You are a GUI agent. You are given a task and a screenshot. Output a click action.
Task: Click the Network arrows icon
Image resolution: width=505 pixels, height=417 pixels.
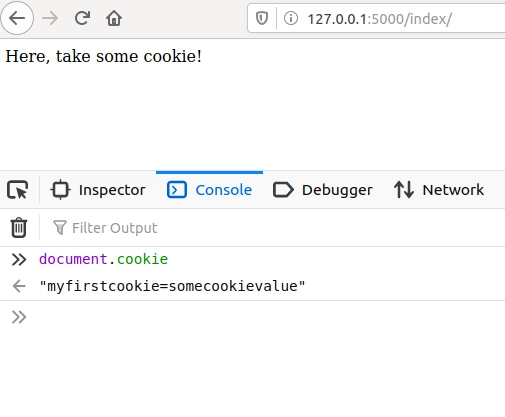(404, 190)
